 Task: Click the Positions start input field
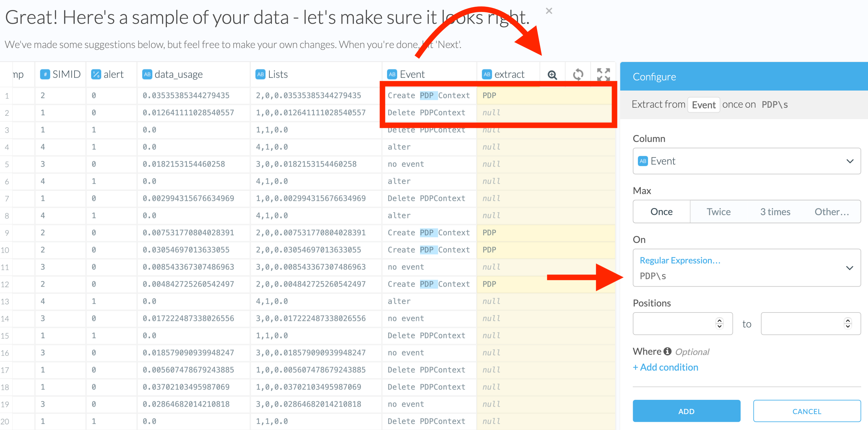pyautogui.click(x=674, y=324)
